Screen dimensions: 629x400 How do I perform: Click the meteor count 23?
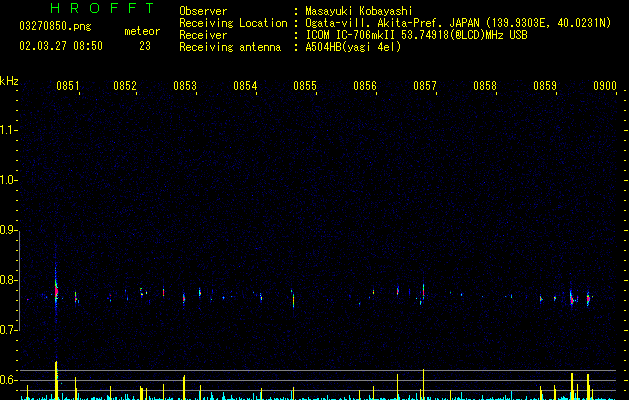[x=145, y=46]
